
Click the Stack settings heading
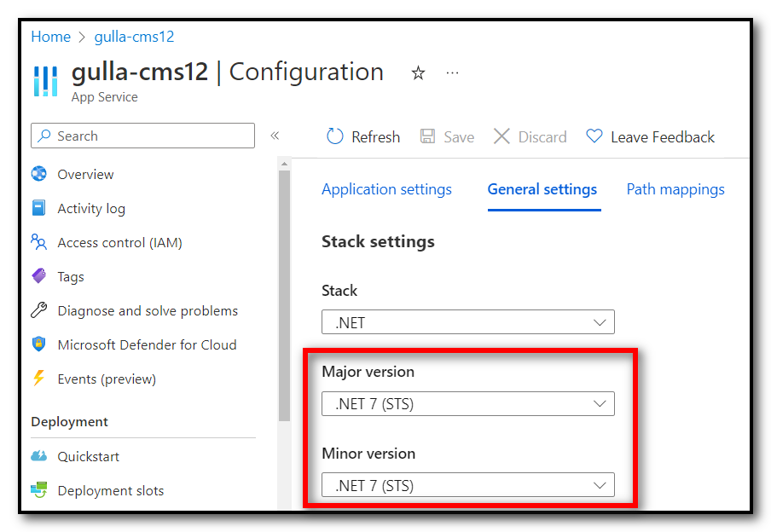click(x=378, y=242)
